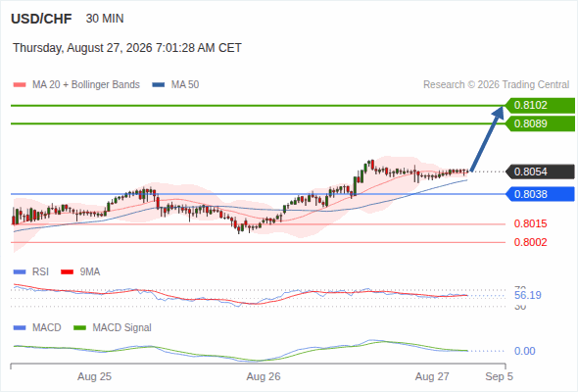This screenshot has height=392, width=578.
Task: Click the 0.8002 support level value
Action: (530, 242)
